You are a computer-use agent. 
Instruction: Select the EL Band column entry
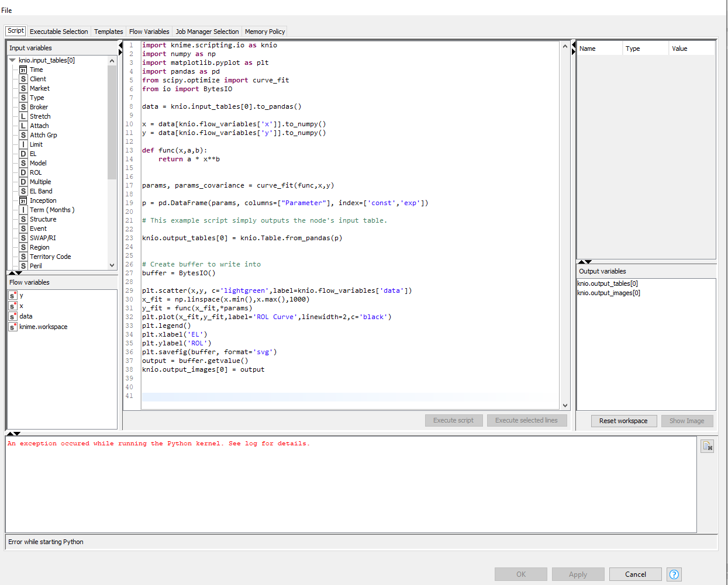pyautogui.click(x=41, y=191)
